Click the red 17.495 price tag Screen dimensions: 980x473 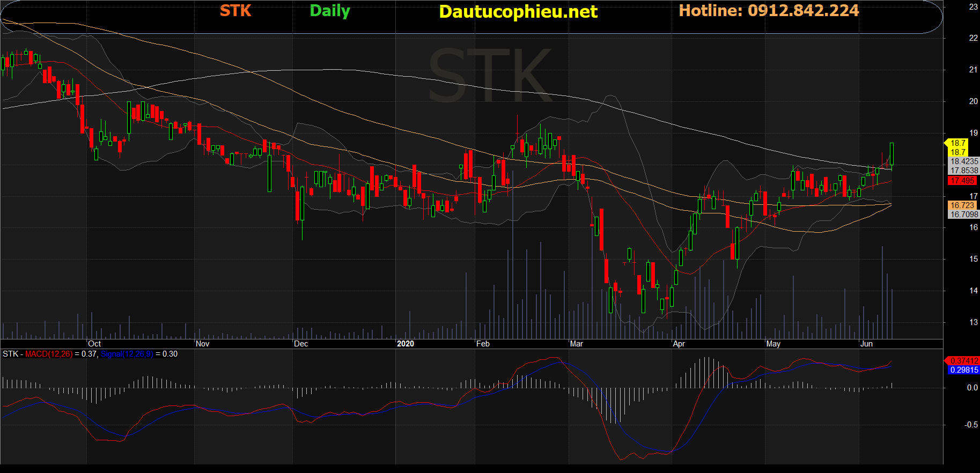962,181
